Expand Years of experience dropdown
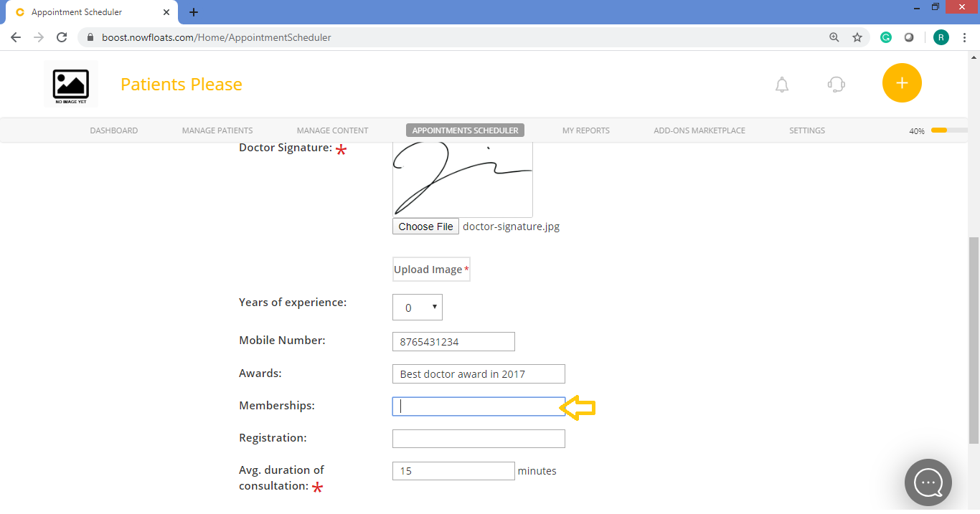 (418, 308)
